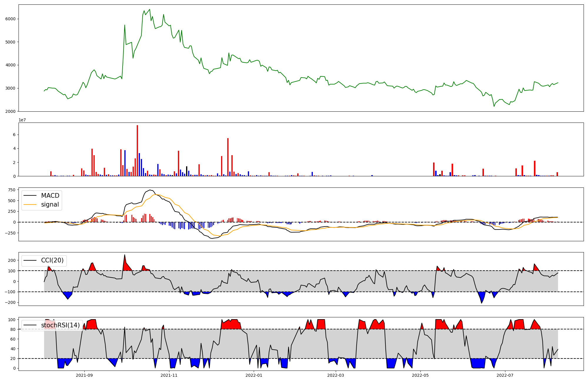Select the 2022-05 x-axis date label
The width and height of the screenshot is (588, 382).
pos(420,375)
